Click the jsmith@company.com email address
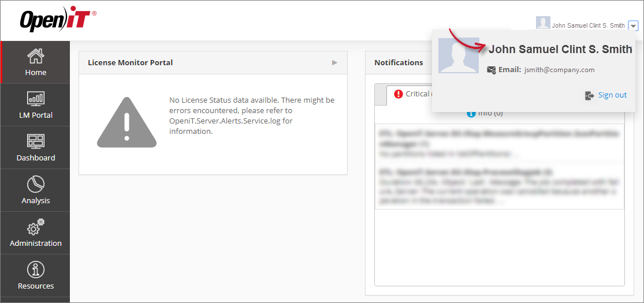This screenshot has height=303, width=644. (560, 70)
